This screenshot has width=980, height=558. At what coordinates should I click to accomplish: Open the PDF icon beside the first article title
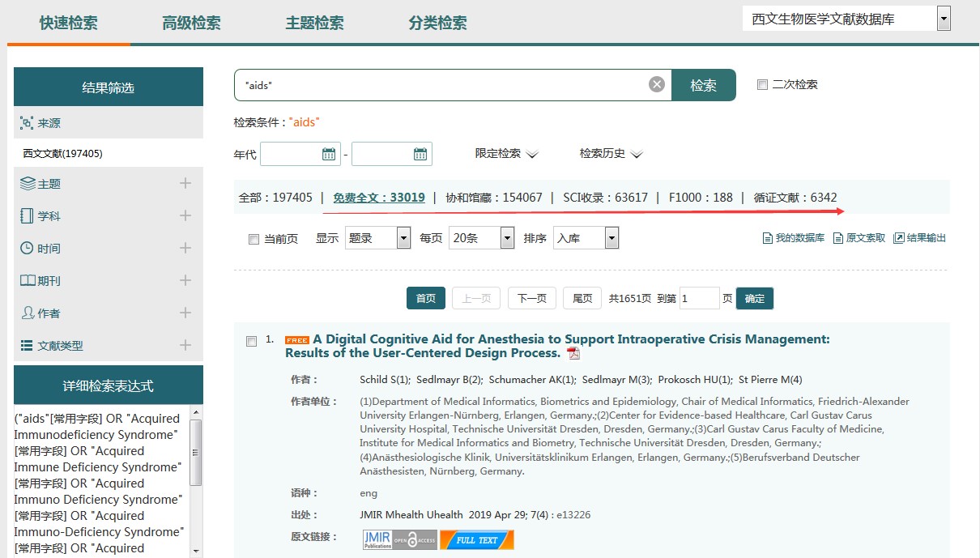(573, 354)
